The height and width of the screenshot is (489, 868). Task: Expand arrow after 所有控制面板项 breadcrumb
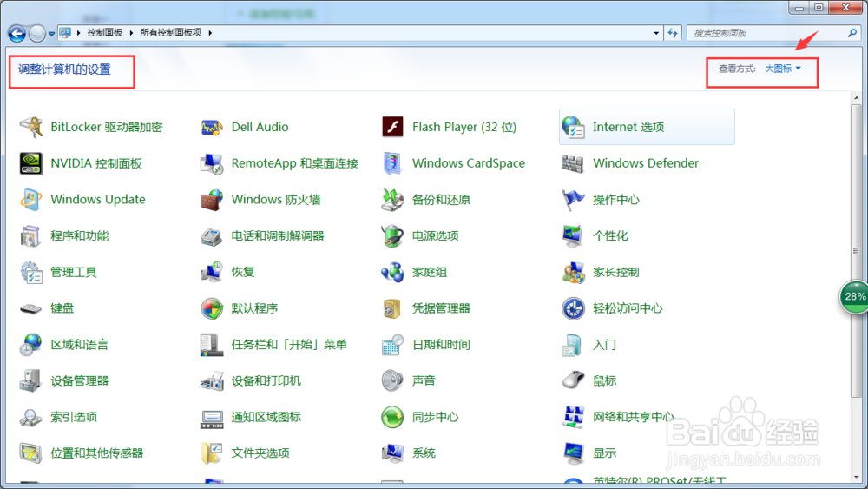click(x=210, y=33)
